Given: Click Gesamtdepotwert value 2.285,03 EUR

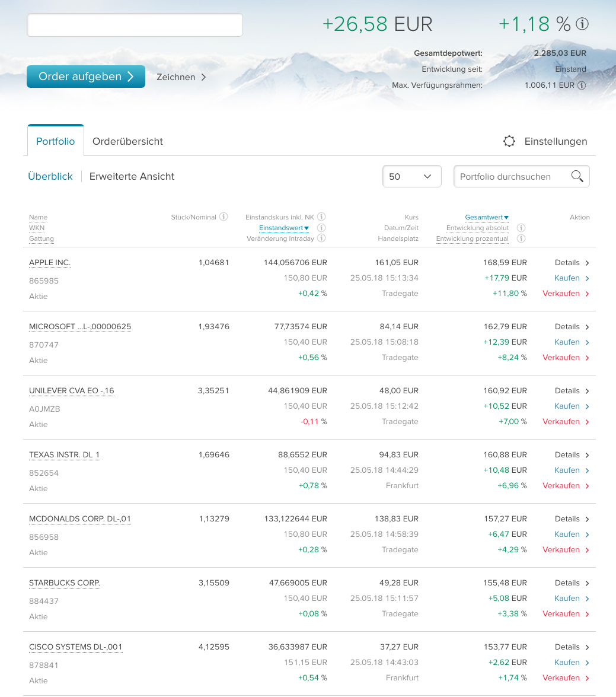Looking at the screenshot, I should (x=560, y=53).
